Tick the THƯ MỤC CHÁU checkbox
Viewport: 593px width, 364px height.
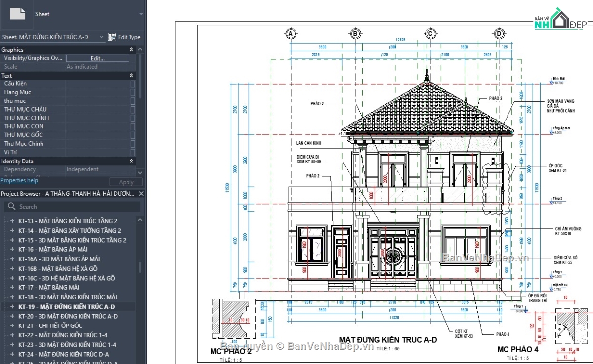click(x=133, y=109)
